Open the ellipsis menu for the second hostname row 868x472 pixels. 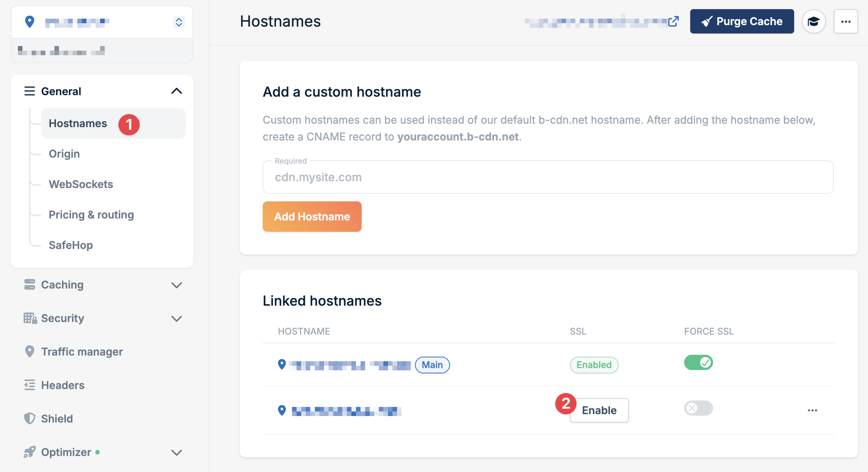pyautogui.click(x=813, y=410)
